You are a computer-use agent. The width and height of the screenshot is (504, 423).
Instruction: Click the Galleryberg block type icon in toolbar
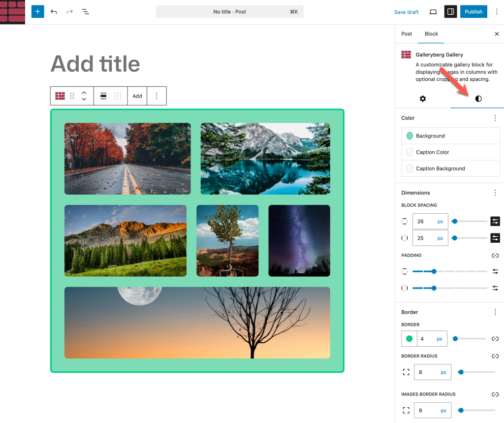[x=60, y=96]
